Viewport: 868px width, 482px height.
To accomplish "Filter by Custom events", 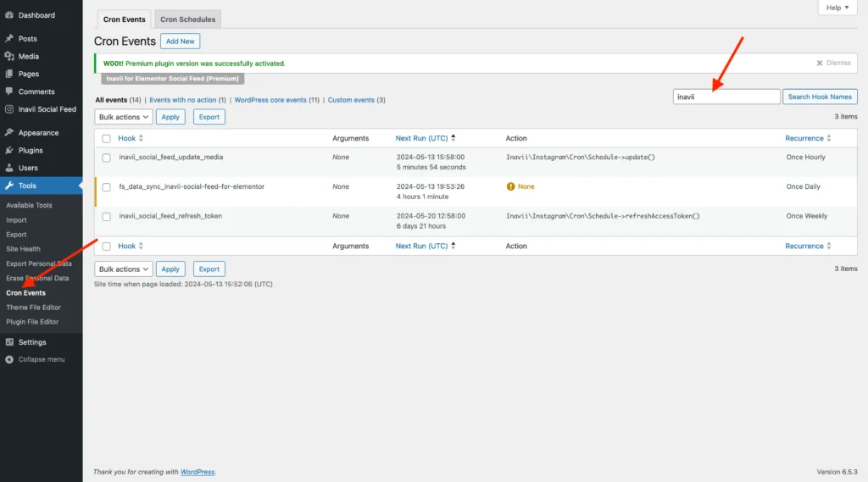I will click(351, 100).
